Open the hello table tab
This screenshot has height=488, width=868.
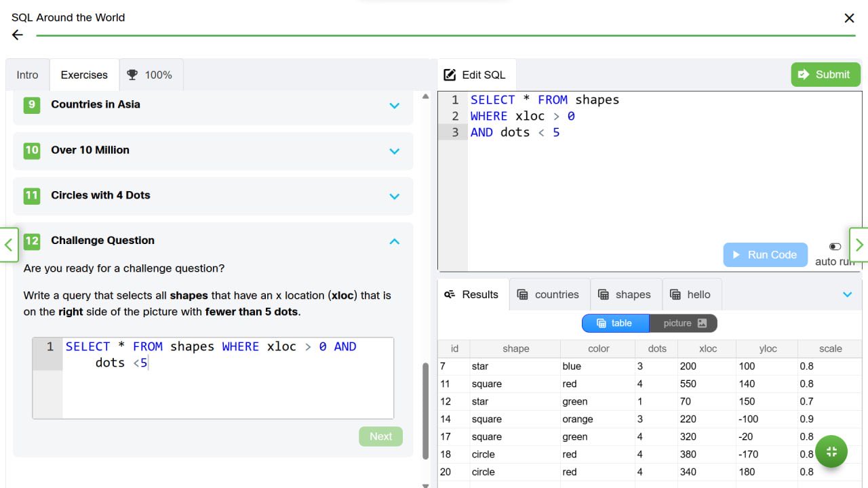pos(690,294)
